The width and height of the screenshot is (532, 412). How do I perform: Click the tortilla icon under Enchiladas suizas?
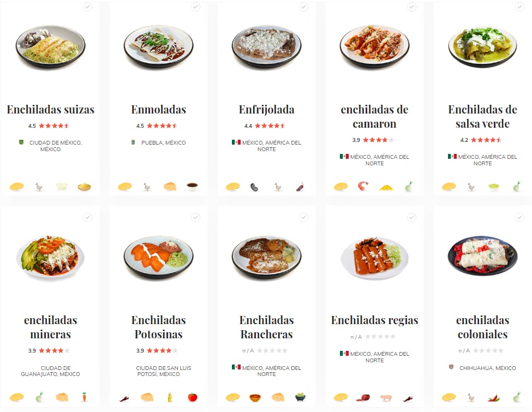tap(17, 186)
